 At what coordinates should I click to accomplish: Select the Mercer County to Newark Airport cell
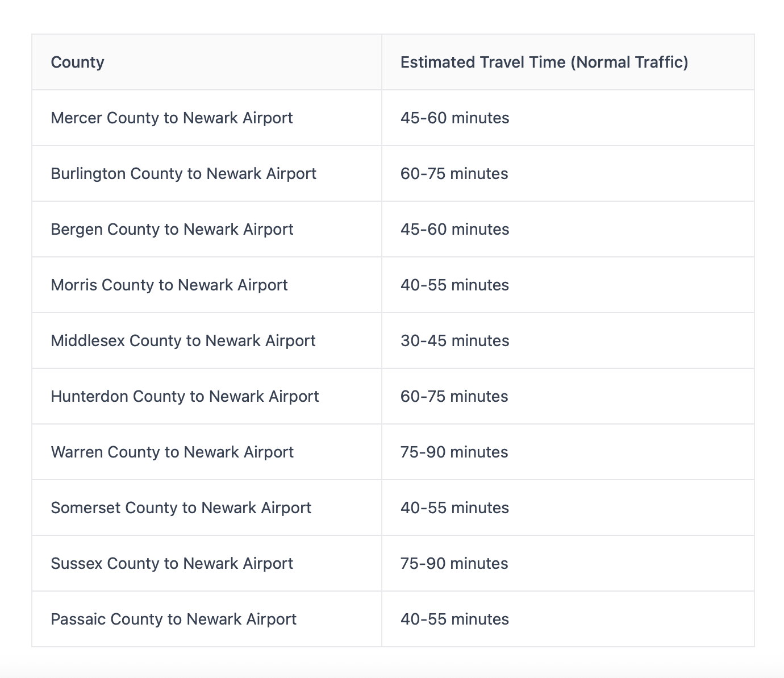click(x=172, y=118)
